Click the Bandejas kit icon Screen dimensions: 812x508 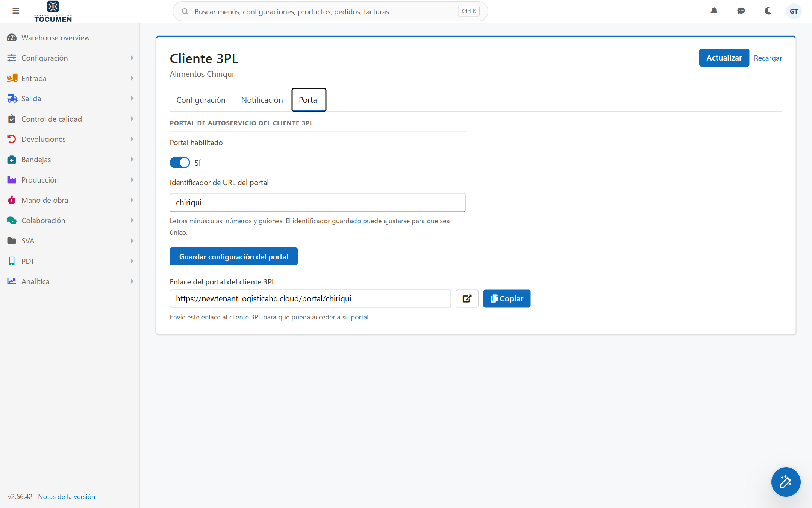(12, 160)
